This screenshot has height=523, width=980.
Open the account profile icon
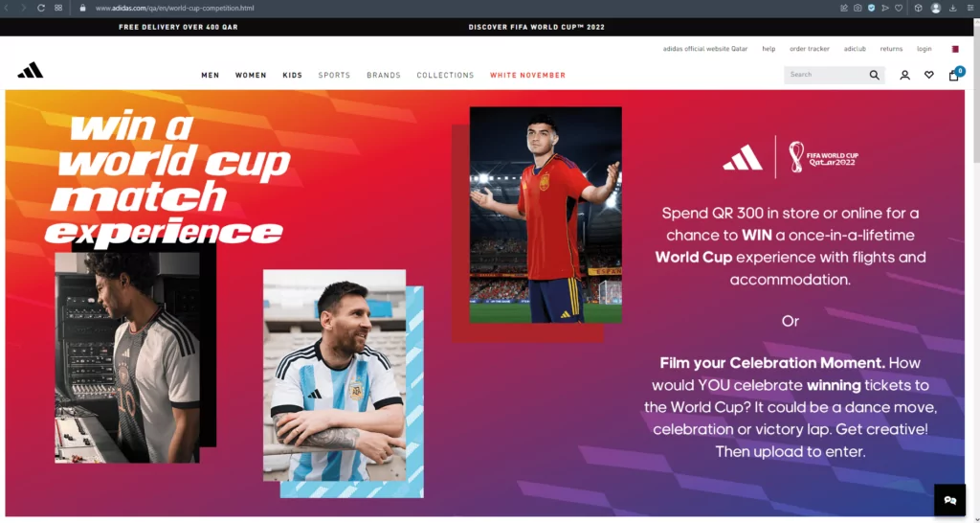click(904, 75)
